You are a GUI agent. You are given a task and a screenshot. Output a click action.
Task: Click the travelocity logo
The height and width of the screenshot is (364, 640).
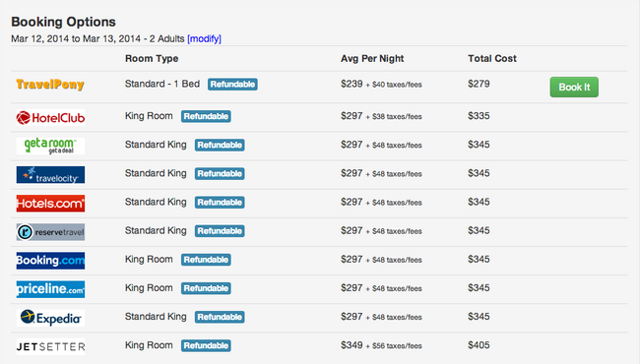click(50, 175)
